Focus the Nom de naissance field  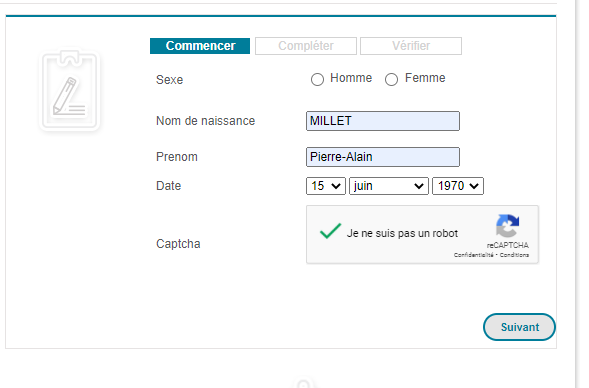[x=383, y=121]
